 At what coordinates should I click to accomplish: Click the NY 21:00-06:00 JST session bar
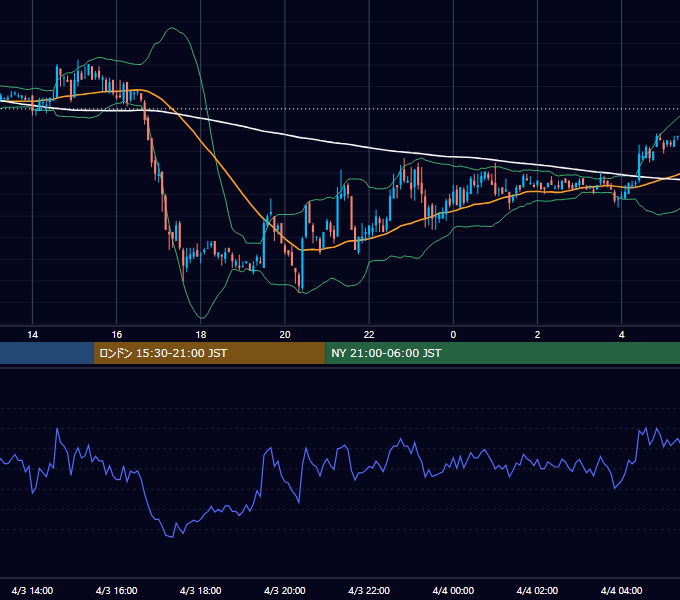click(503, 353)
